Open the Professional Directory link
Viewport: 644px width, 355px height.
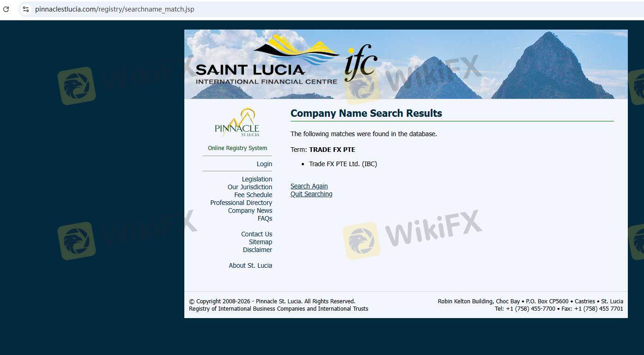[x=241, y=203]
